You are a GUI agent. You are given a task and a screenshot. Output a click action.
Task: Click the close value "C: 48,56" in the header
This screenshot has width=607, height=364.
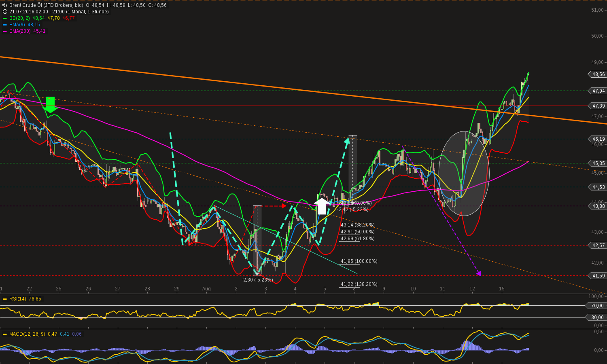point(157,5)
